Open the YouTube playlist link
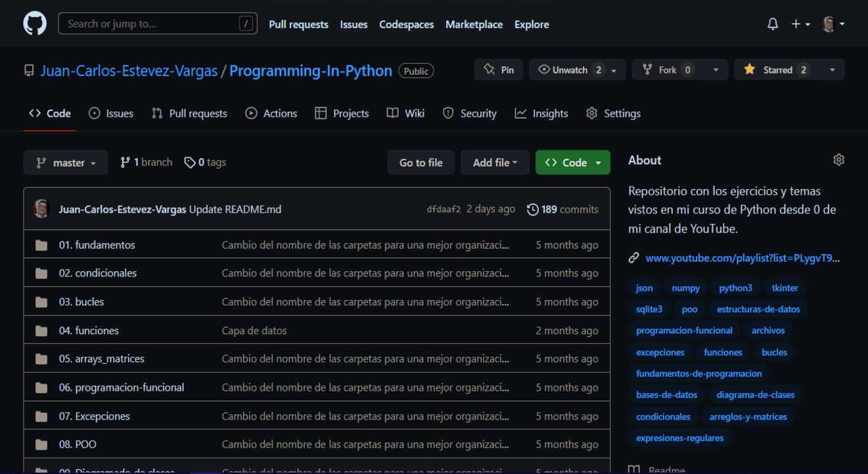This screenshot has width=868, height=474. tap(742, 258)
